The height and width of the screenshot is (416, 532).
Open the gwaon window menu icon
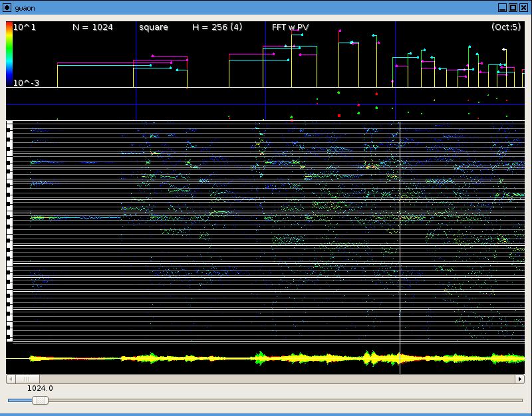click(7, 7)
